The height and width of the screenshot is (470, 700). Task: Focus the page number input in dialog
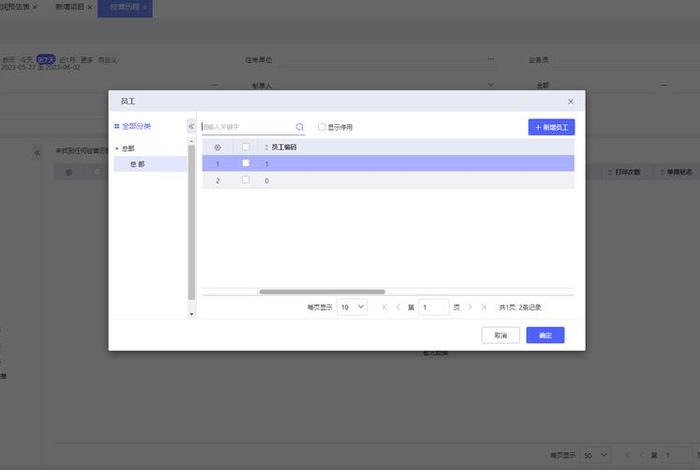point(433,307)
